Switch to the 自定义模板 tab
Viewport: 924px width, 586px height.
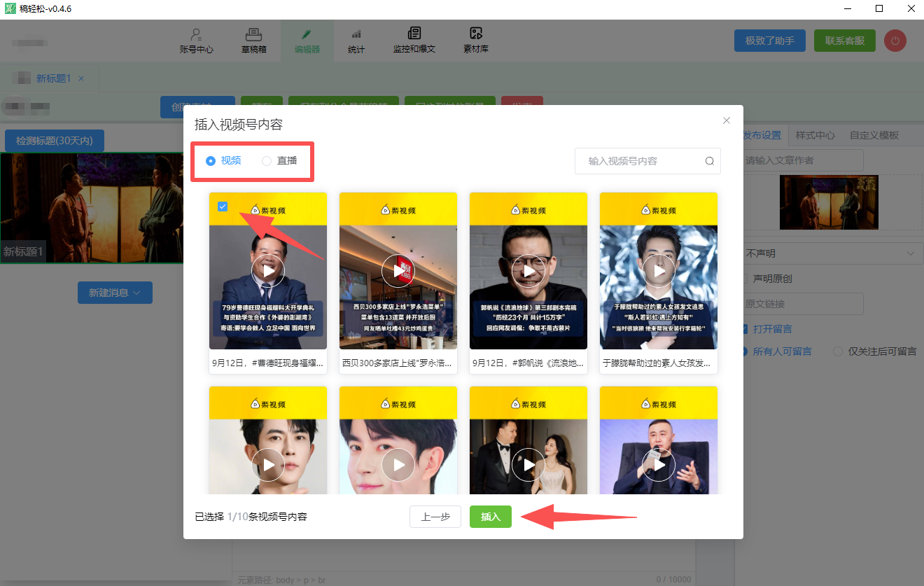click(x=874, y=135)
